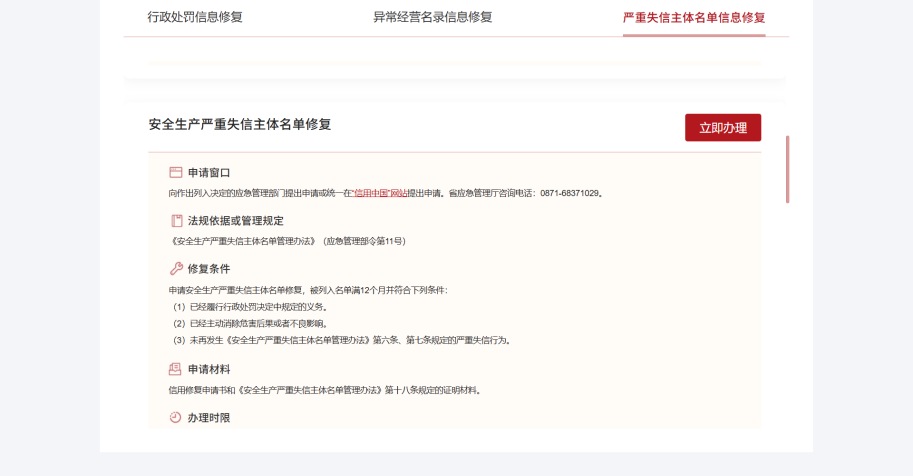
Task: Switch to the 行政处罚信息修复 tab
Action: [x=195, y=17]
